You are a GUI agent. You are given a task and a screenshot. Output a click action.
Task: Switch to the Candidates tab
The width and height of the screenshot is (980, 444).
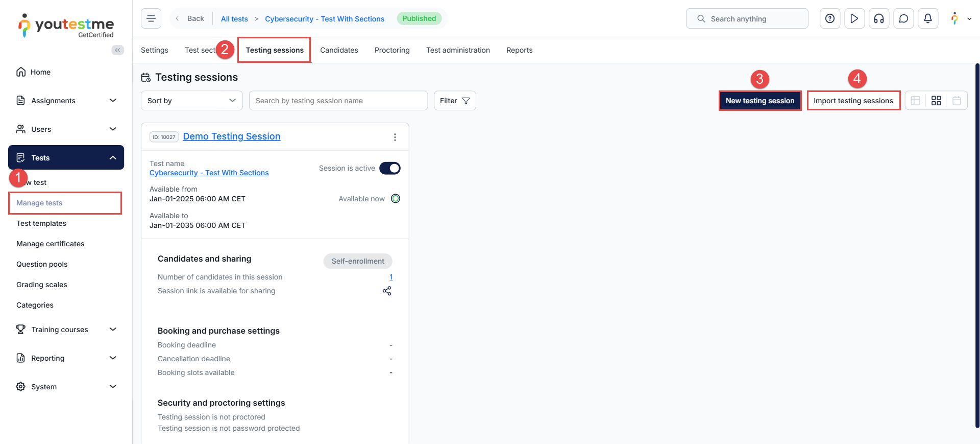click(339, 50)
